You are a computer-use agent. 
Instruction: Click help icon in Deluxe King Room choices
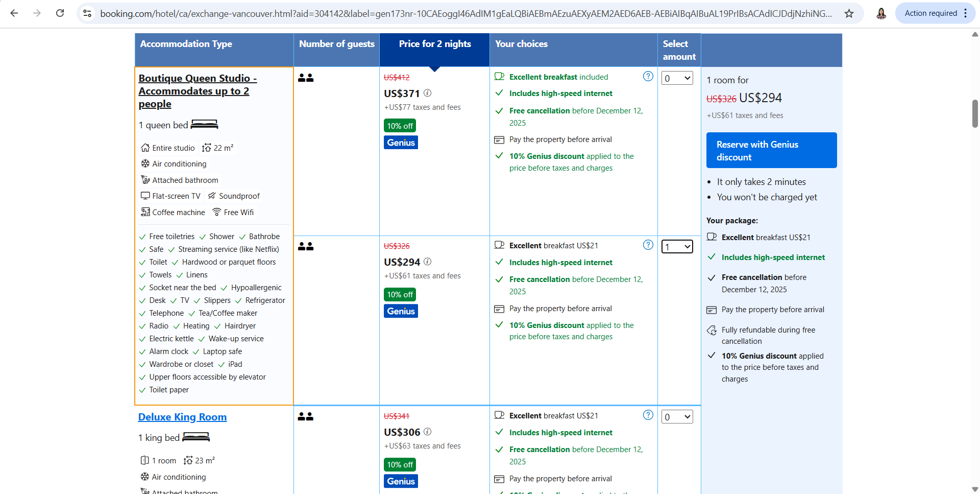coord(648,415)
